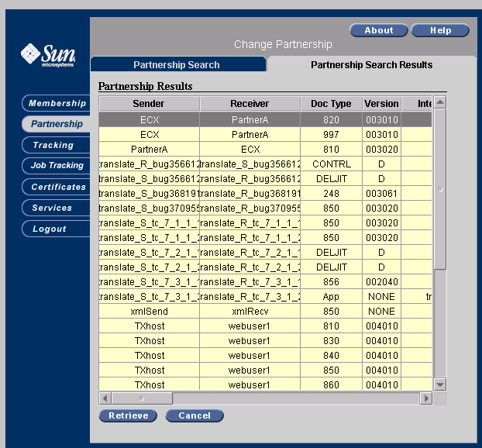Screen dimensions: 482x448
Task: Open the Membership menu item
Action: pyautogui.click(x=57, y=103)
